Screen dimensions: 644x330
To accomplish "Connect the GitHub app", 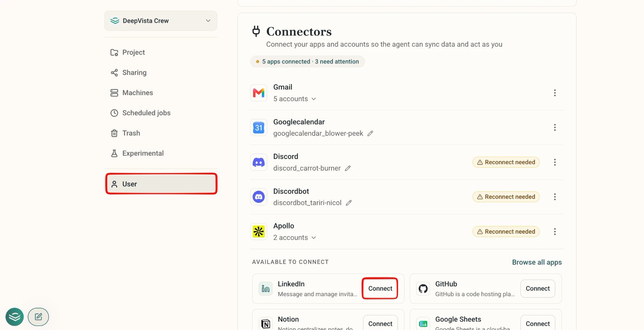I will coord(537,288).
